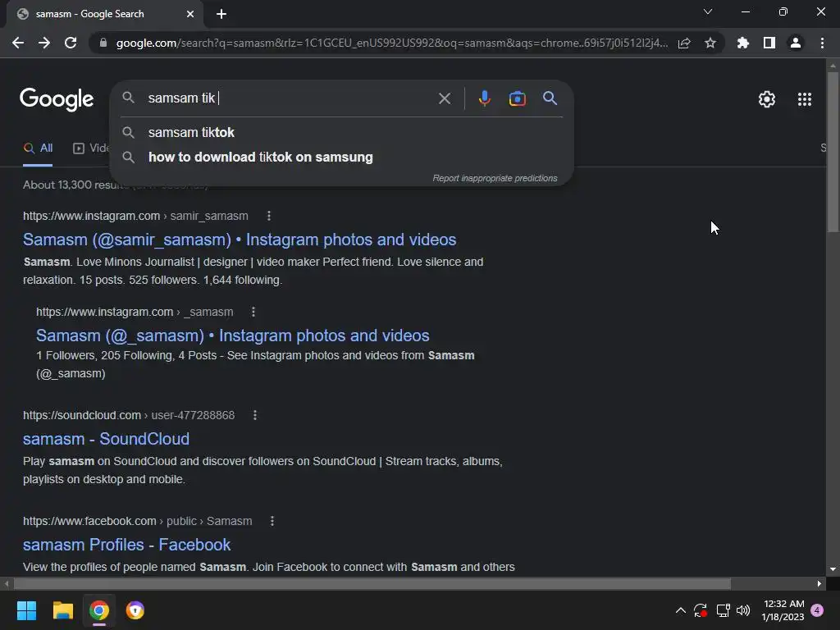Go forward in browser history
This screenshot has width=840, height=630.
coord(44,43)
